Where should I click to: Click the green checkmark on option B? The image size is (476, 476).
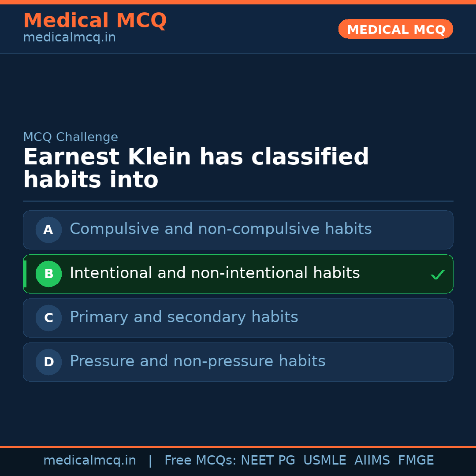(437, 275)
